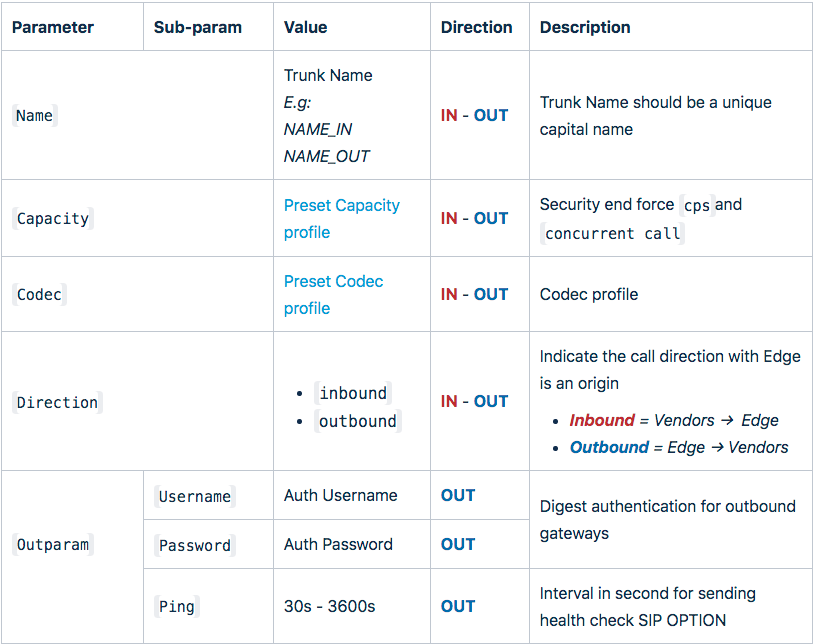Click the outbound value code tag

click(x=358, y=421)
